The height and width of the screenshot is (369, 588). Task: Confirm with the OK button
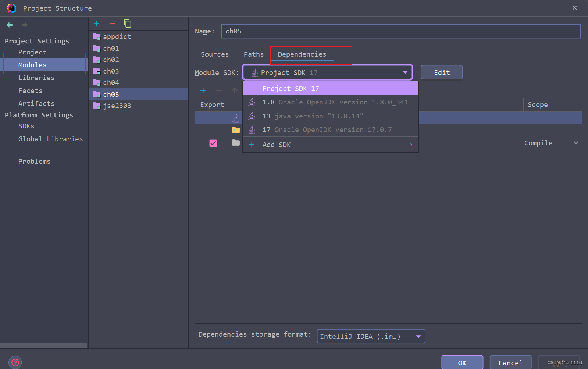click(x=462, y=363)
